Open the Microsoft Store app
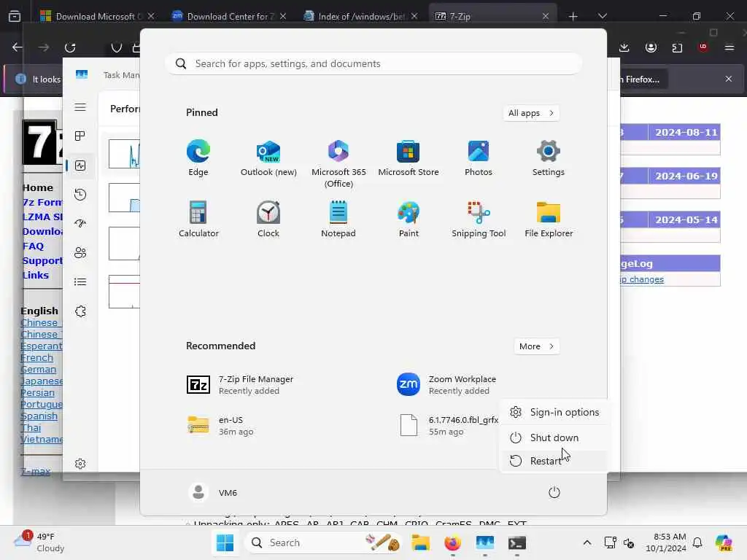747x560 pixels. pos(409,158)
